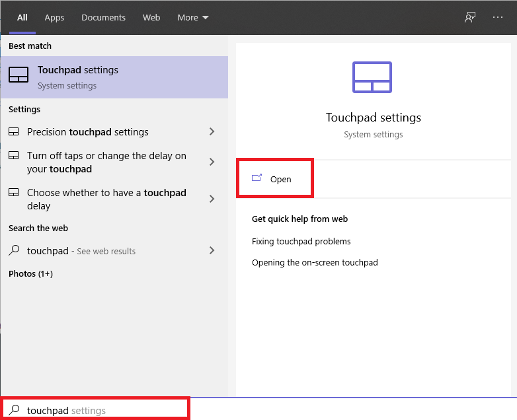
Task: Click the magnifier icon beside web result
Action: pos(14,250)
